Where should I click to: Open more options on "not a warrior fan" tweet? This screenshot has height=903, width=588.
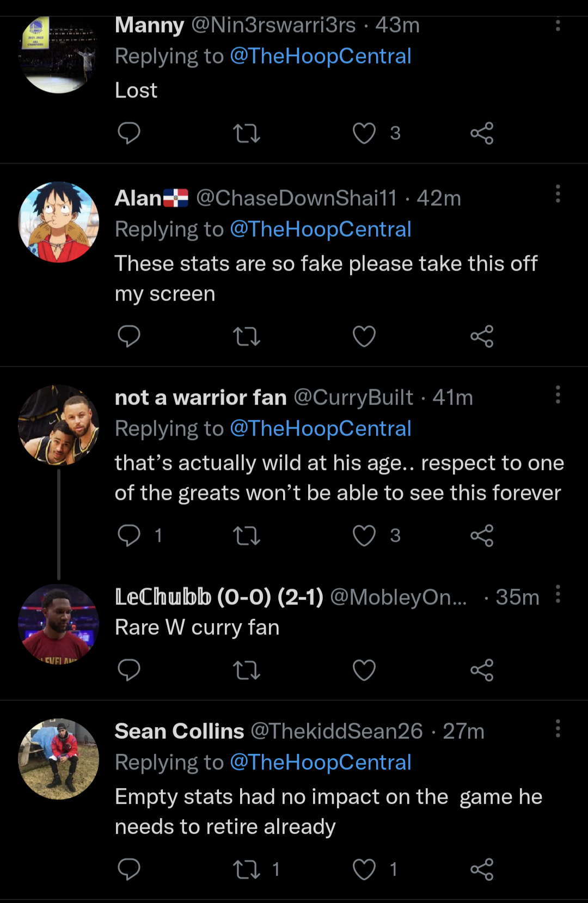pyautogui.click(x=558, y=394)
